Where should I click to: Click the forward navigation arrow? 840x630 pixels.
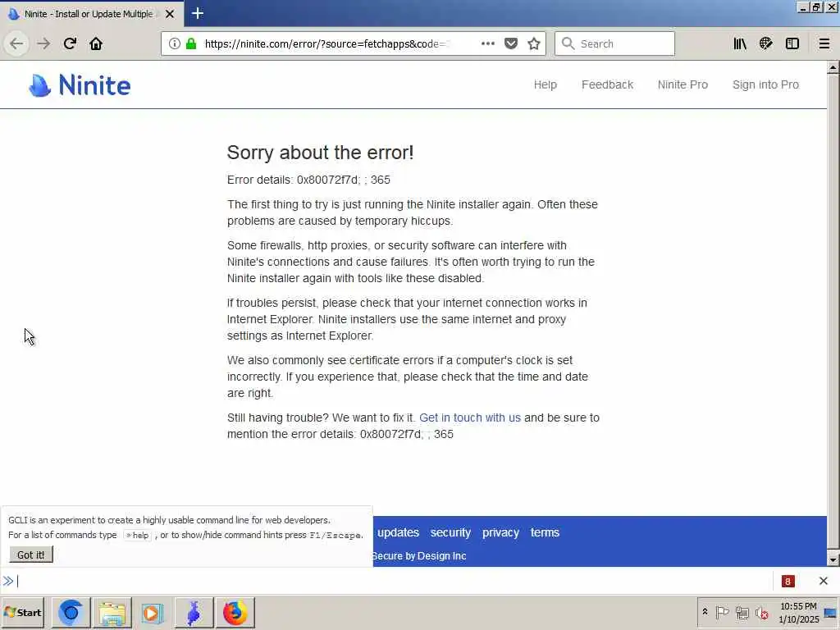click(x=43, y=43)
